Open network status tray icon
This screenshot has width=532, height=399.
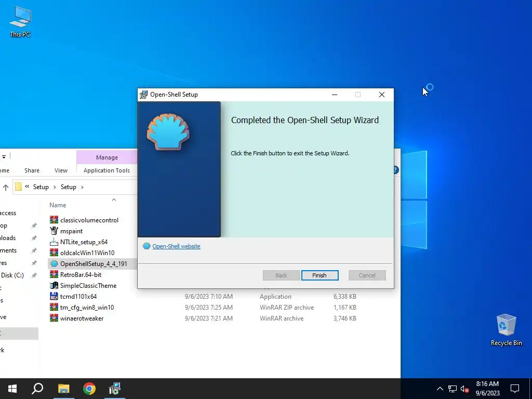click(x=453, y=389)
